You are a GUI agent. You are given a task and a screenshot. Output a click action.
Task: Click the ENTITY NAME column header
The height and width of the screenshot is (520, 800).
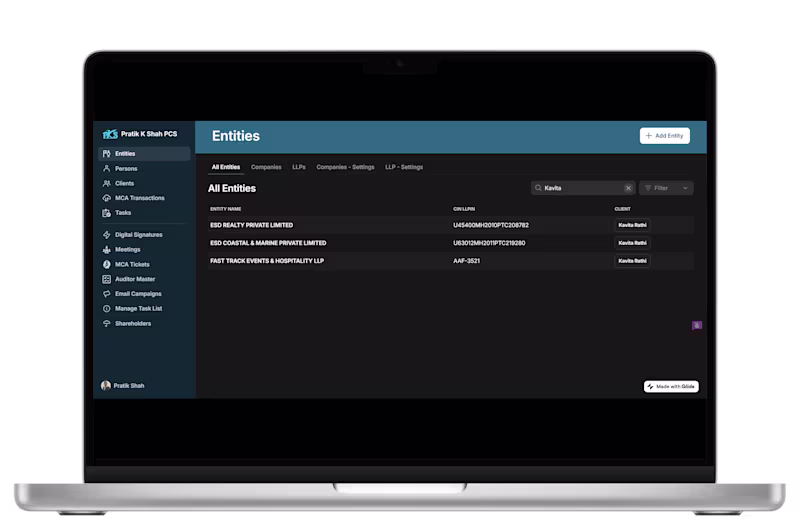[x=226, y=209]
